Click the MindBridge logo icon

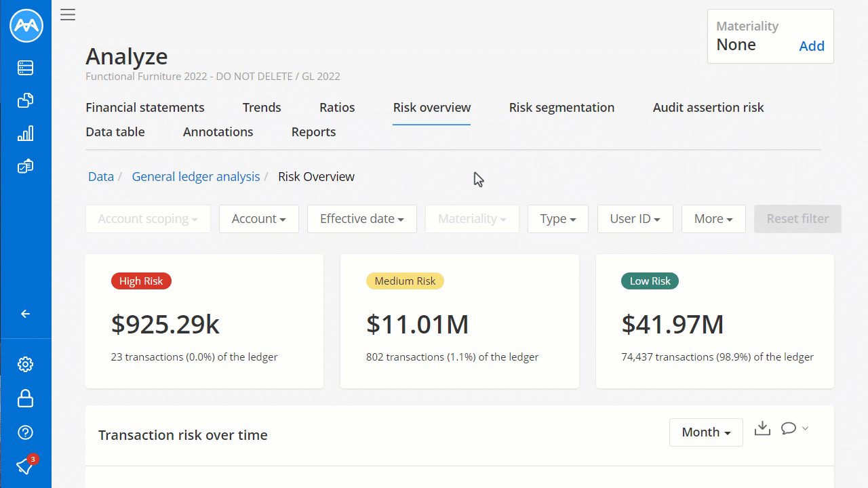click(x=26, y=26)
